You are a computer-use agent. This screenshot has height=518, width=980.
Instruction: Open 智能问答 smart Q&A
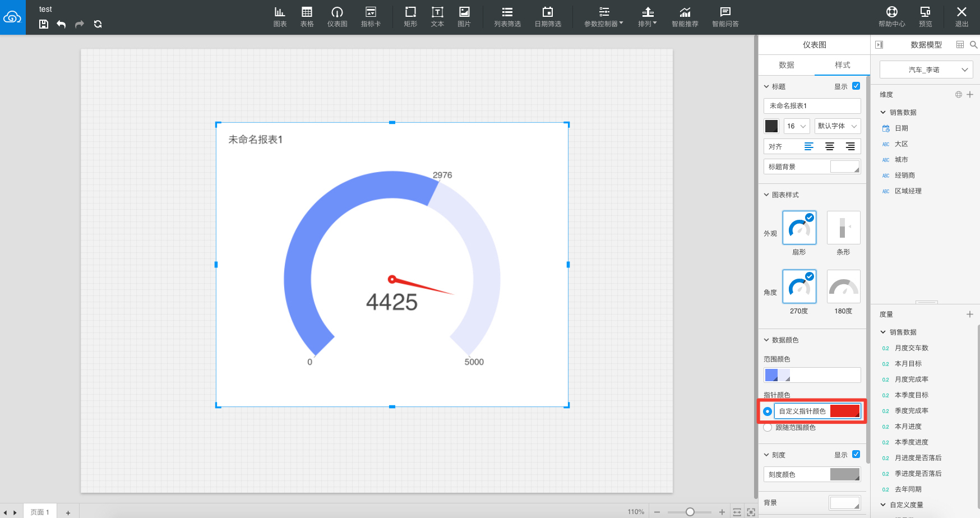click(725, 17)
